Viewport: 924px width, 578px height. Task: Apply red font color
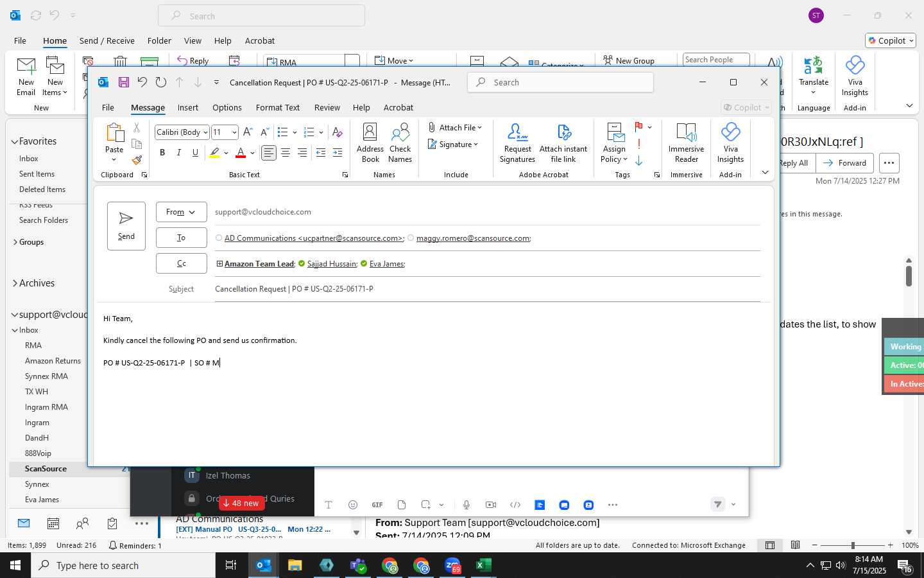241,152
